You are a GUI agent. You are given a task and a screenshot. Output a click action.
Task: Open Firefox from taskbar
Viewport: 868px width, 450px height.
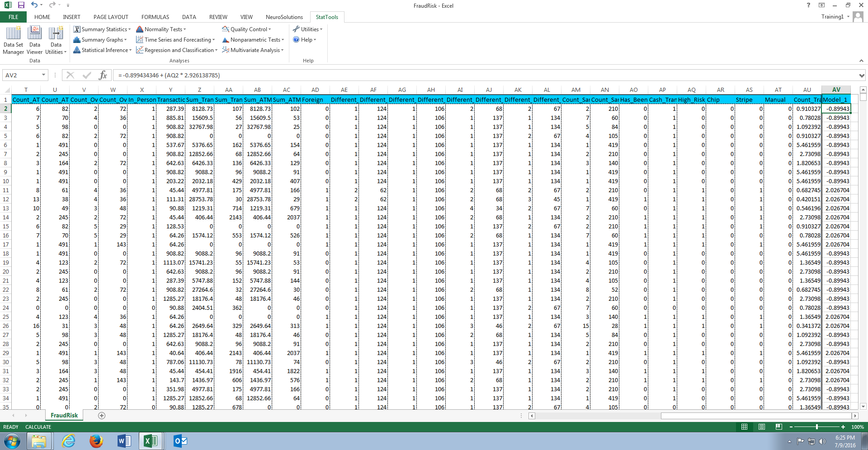click(x=96, y=441)
